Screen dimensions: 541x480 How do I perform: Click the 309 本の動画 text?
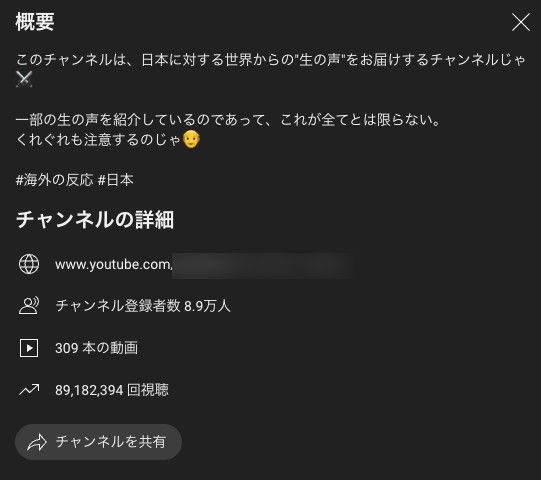click(97, 348)
